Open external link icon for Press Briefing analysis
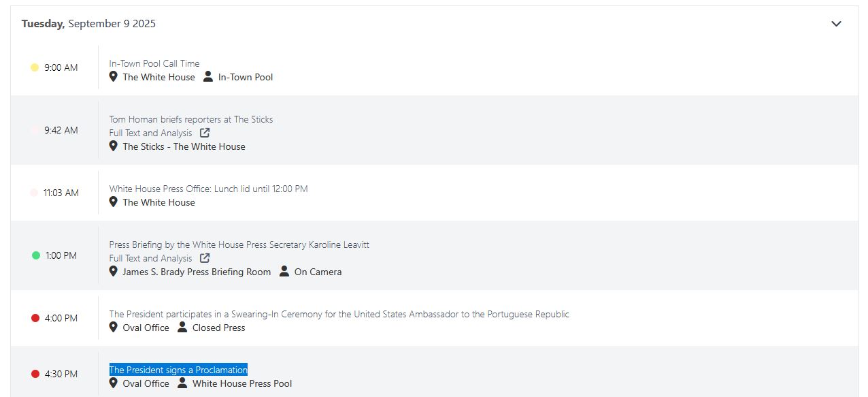 coord(205,258)
